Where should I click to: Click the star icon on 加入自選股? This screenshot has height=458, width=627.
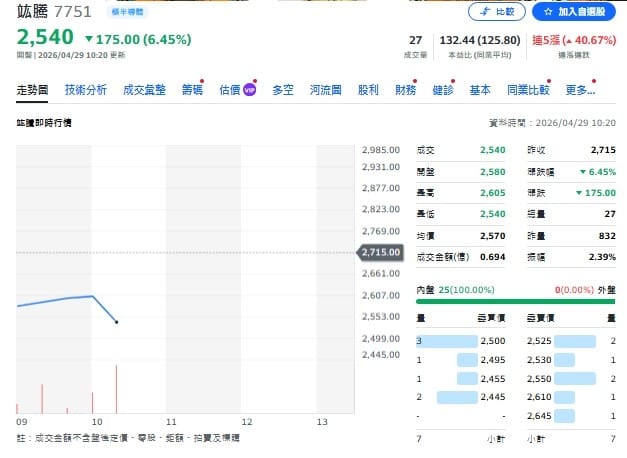click(548, 12)
